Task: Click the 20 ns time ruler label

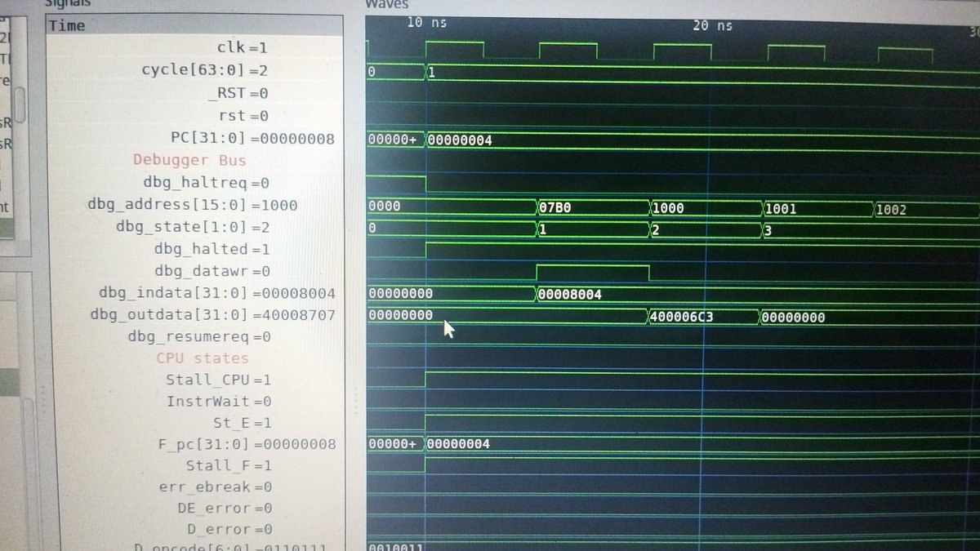Action: pyautogui.click(x=712, y=25)
